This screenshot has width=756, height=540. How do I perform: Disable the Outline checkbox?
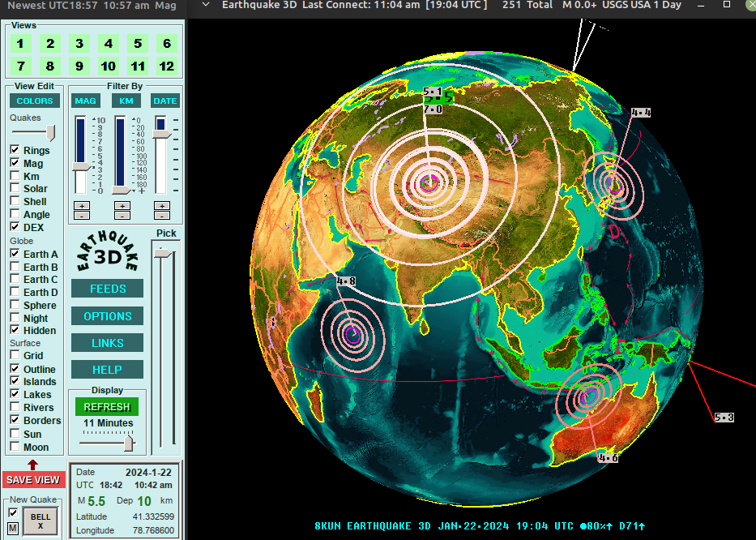(15, 369)
